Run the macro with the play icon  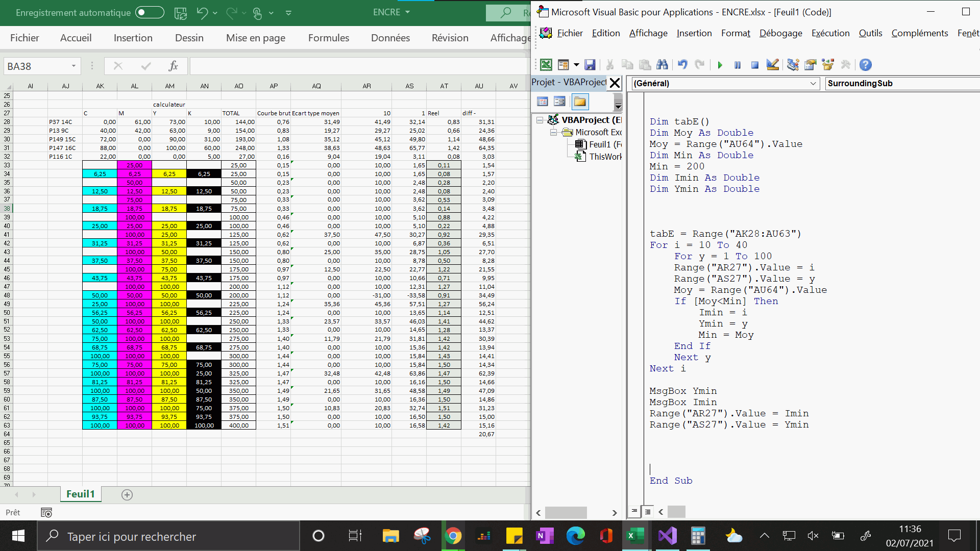(720, 65)
